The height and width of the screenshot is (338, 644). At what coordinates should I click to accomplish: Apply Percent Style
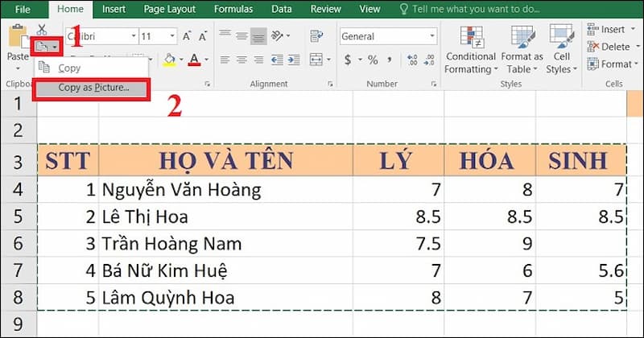(x=373, y=60)
